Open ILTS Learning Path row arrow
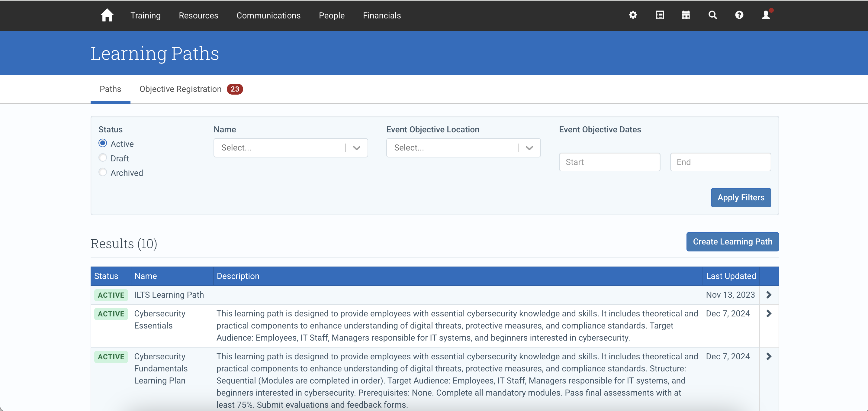 click(x=769, y=295)
